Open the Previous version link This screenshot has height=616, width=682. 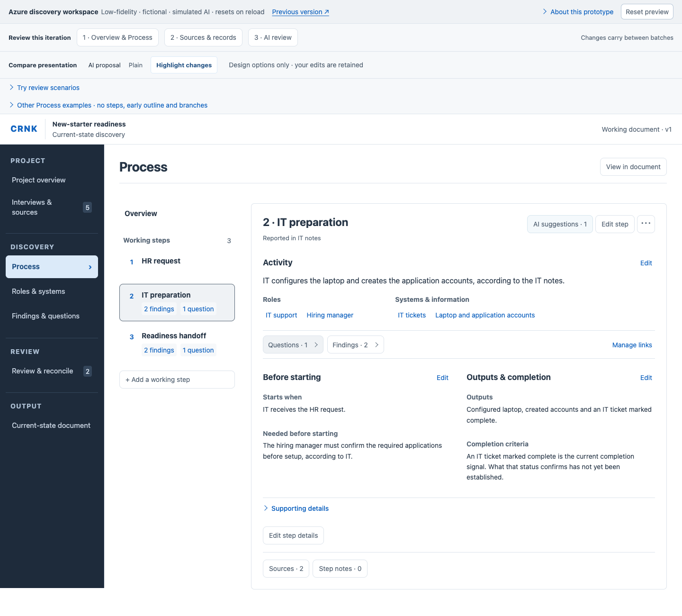(x=300, y=12)
